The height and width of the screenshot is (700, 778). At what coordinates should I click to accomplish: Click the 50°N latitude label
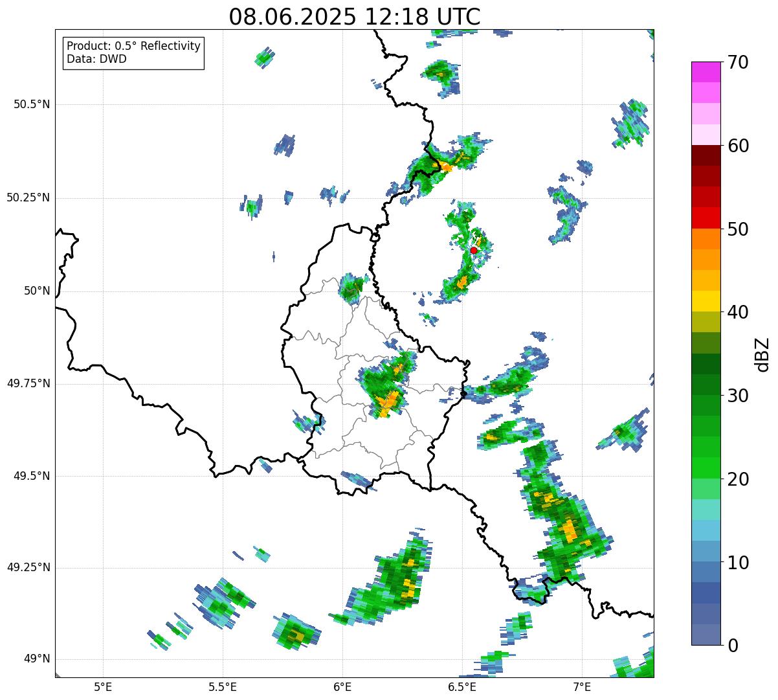click(37, 291)
